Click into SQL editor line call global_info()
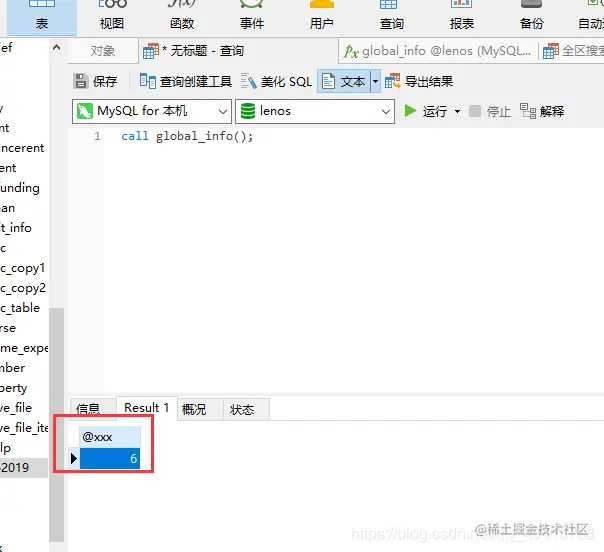604x552 pixels. click(187, 136)
